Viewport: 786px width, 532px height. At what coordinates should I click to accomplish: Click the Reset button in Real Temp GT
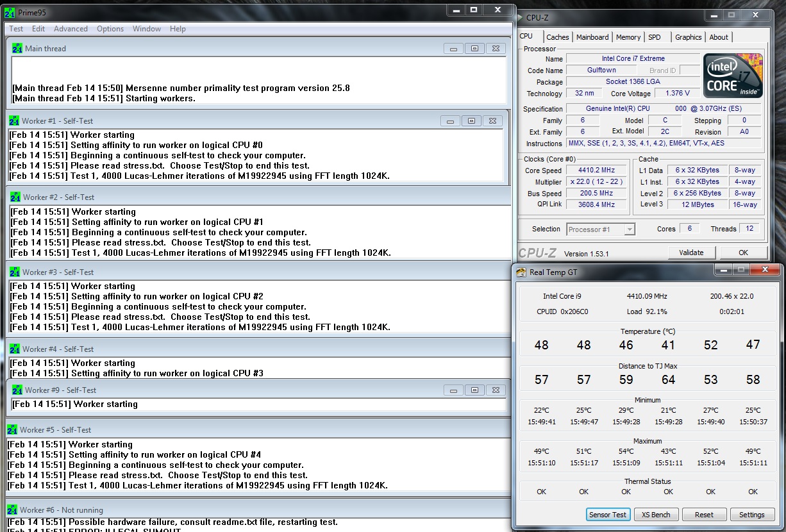point(704,515)
